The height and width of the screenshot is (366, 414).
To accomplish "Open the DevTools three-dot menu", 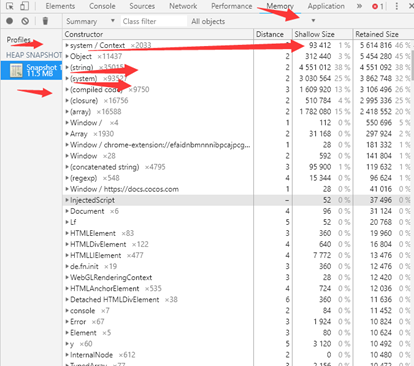I will (396, 6).
